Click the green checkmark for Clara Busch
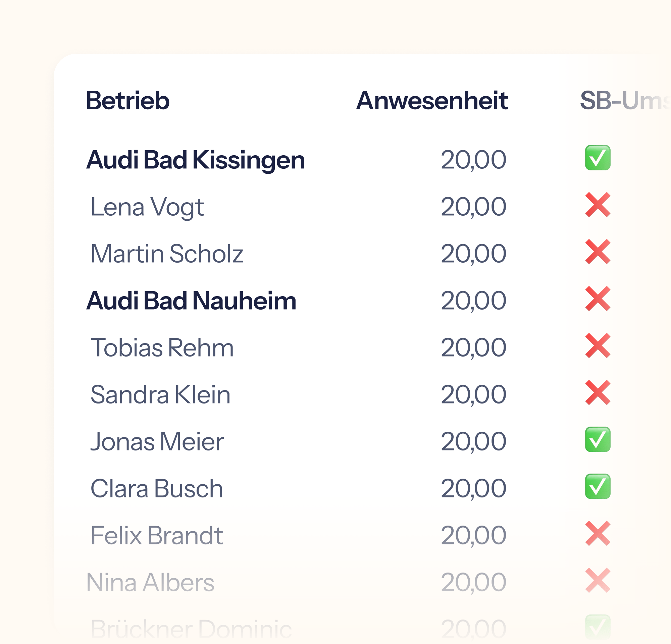 [x=598, y=488]
